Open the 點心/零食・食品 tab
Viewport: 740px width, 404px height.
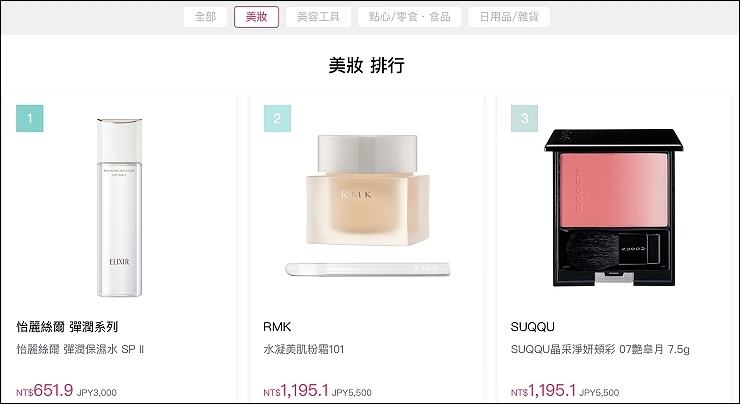410,17
